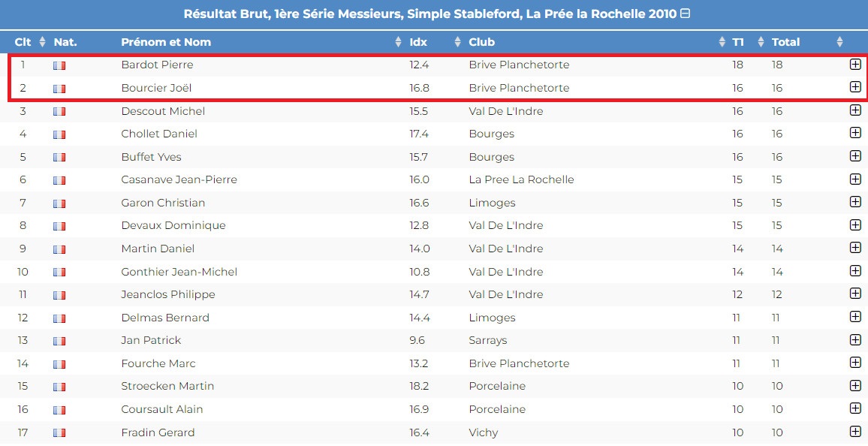The image size is (868, 446).
Task: Sort by Idx column arrows
Action: (x=457, y=42)
